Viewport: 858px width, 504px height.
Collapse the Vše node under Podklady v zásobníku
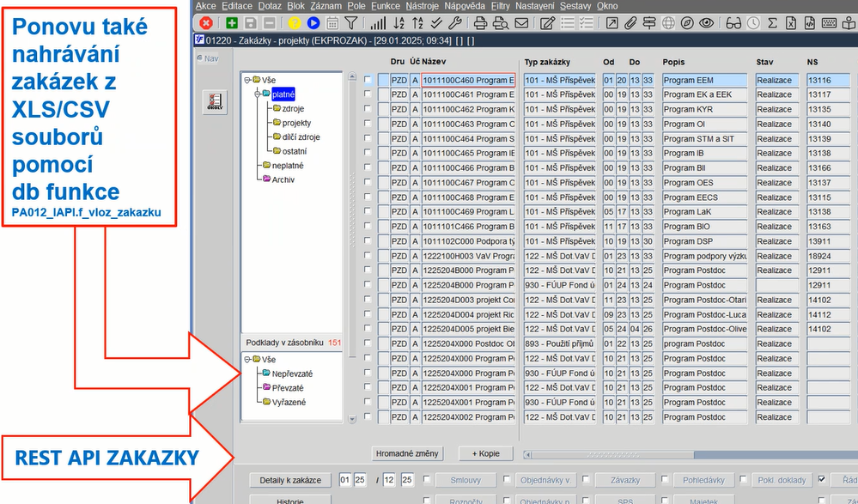click(x=247, y=360)
